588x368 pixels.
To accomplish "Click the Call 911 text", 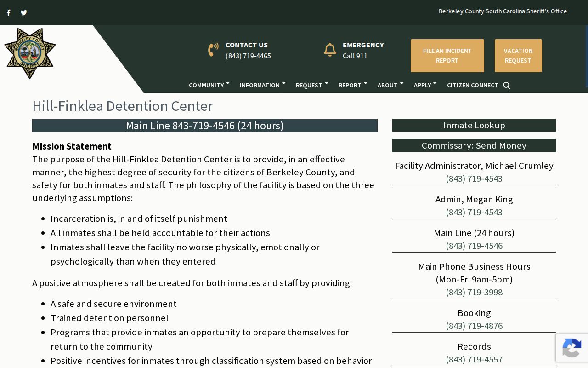I will point(355,56).
